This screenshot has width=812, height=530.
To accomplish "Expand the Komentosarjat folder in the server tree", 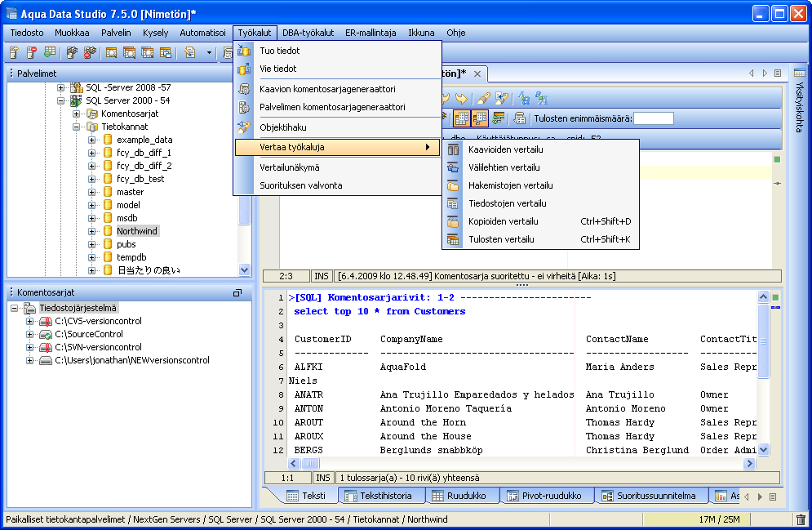I will pos(76,114).
